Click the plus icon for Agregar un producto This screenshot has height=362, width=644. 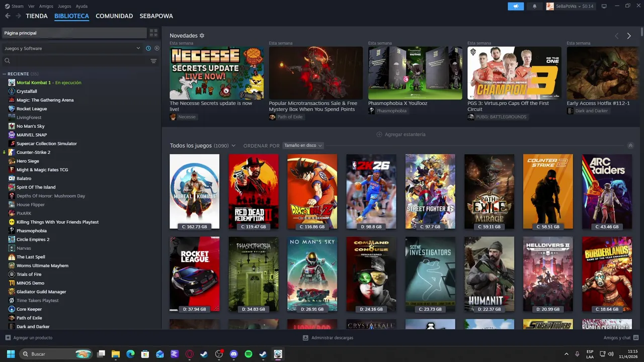pyautogui.click(x=8, y=338)
